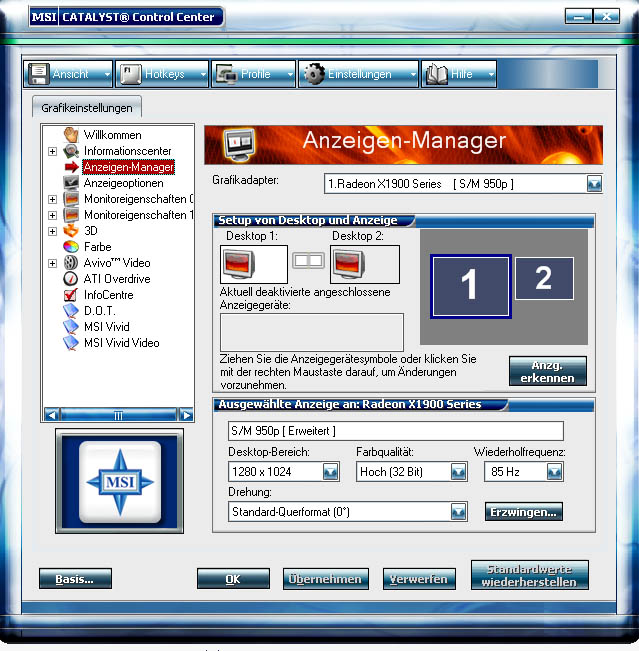This screenshot has height=651, width=639.
Task: Click the Willkommen hand icon
Action: [x=71, y=135]
